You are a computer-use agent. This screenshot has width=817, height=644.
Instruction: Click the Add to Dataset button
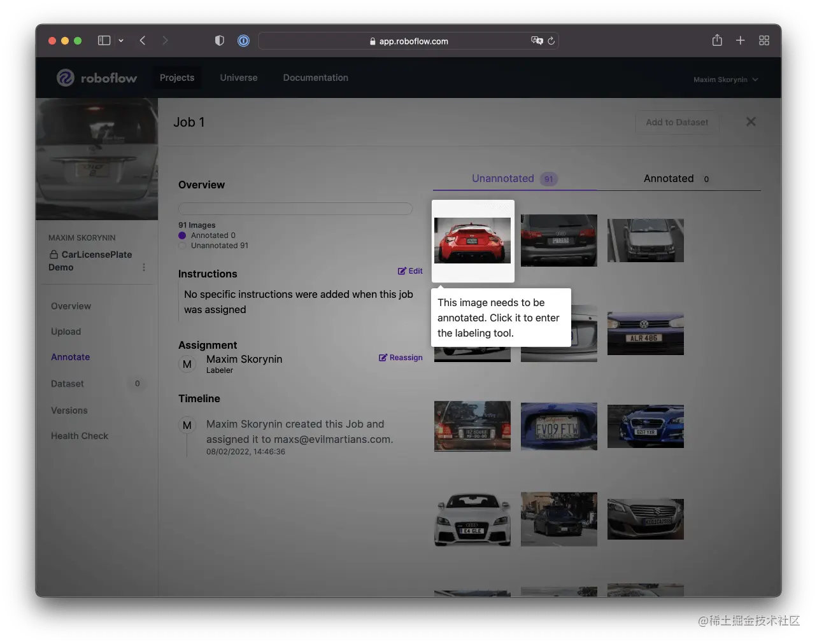point(677,122)
